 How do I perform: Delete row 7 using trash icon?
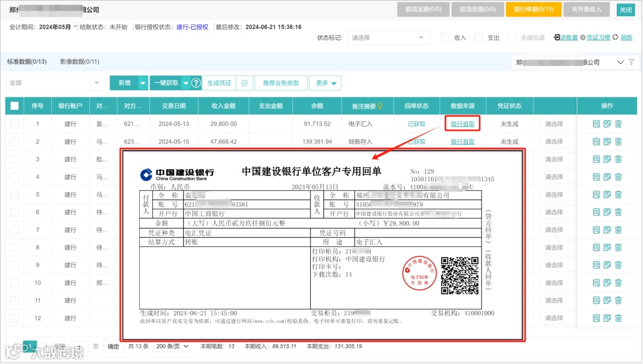point(619,230)
